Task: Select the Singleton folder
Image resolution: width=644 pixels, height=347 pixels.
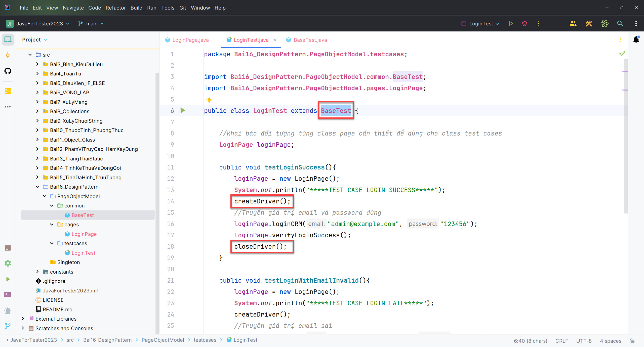Action: (x=68, y=262)
